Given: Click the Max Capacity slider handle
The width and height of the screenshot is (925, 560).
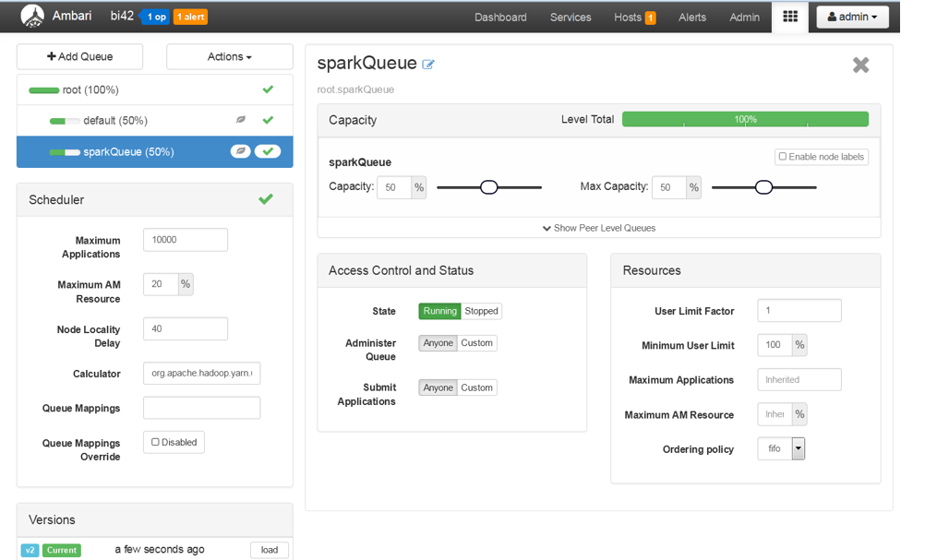Looking at the screenshot, I should click(764, 187).
